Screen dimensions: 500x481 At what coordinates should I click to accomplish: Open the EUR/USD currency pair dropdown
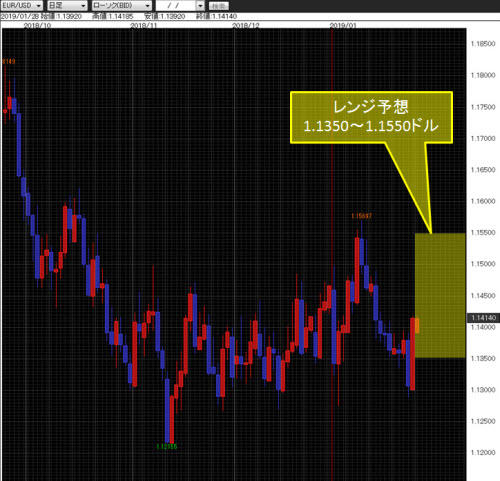pyautogui.click(x=22, y=5)
